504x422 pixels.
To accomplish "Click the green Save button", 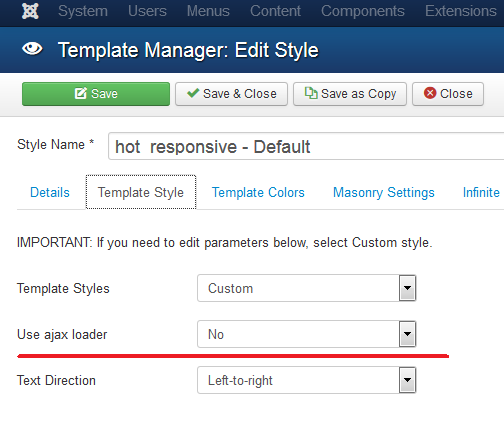I will point(96,94).
